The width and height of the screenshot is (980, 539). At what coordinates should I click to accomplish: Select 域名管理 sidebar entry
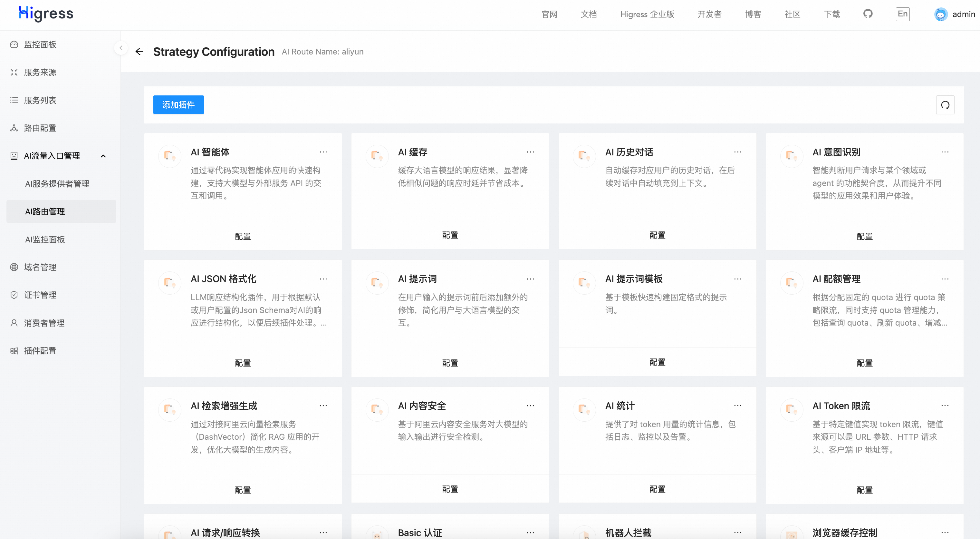pyautogui.click(x=40, y=267)
